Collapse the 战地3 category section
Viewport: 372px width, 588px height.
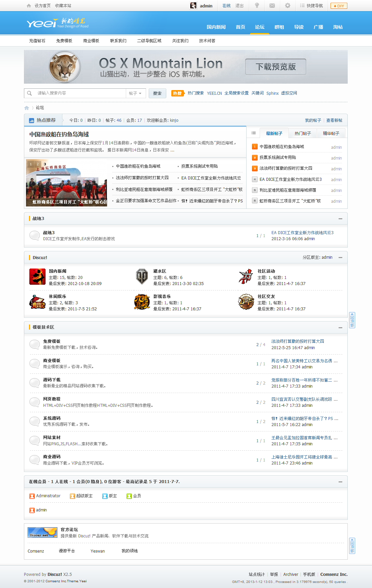click(340, 219)
